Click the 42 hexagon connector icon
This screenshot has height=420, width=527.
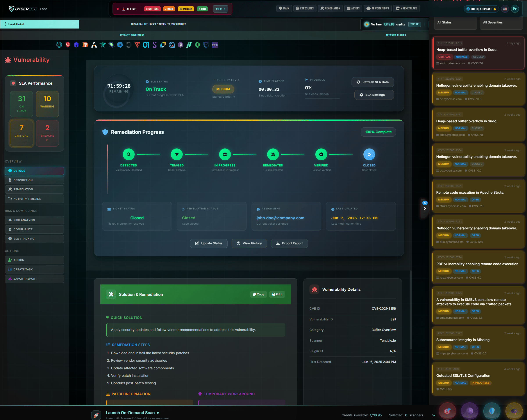coord(180,45)
